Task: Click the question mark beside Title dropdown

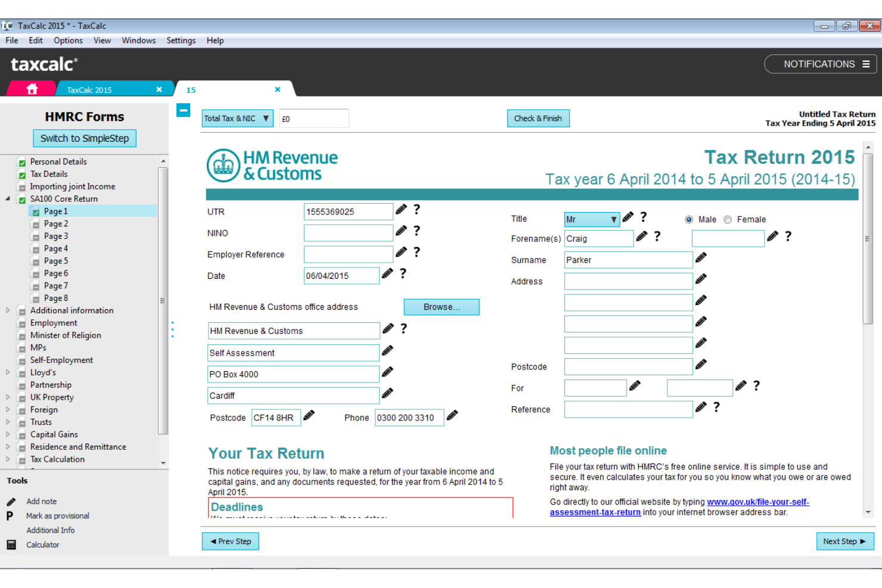Action: 643,217
